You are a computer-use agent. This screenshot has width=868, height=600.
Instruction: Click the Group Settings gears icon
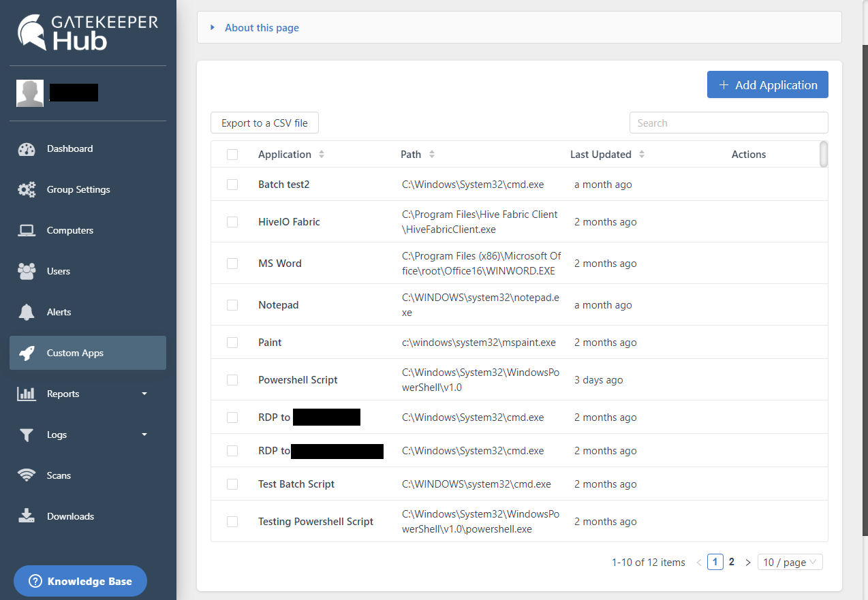[x=27, y=190]
